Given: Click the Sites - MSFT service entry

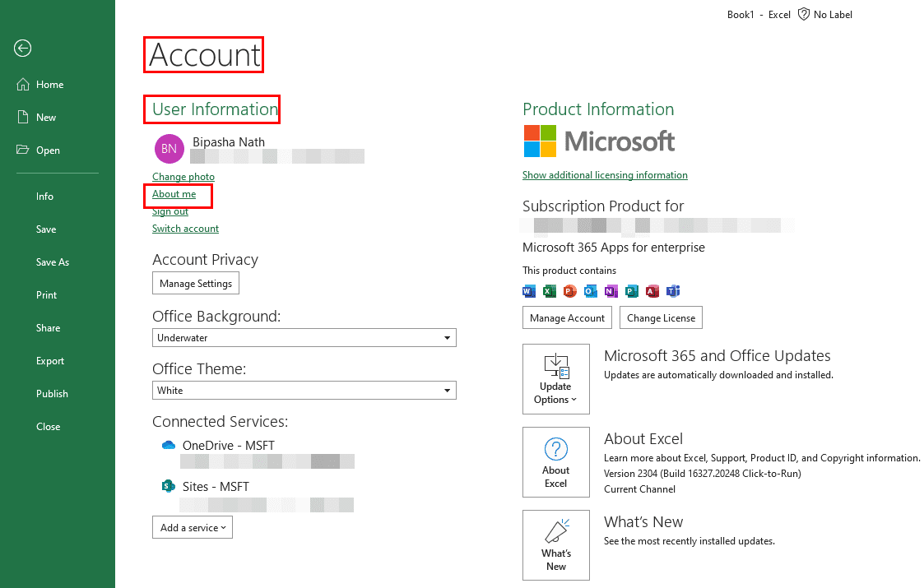Looking at the screenshot, I should [216, 487].
